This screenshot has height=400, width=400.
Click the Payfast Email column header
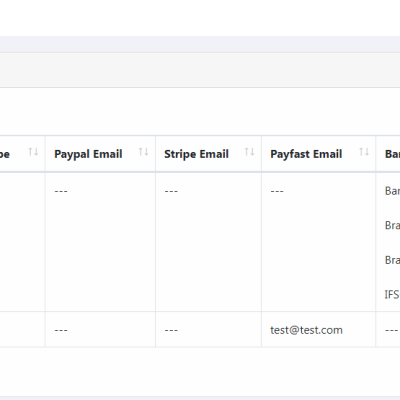click(306, 154)
